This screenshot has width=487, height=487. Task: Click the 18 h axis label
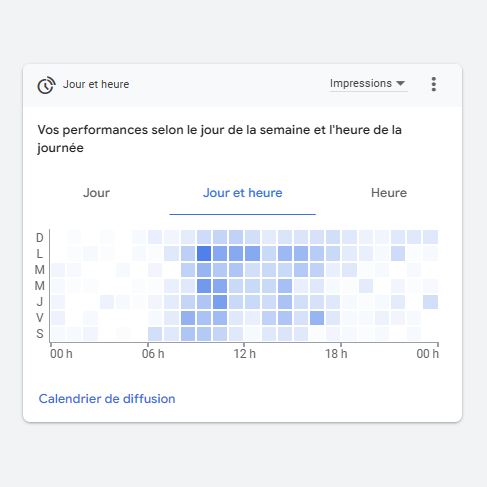(x=336, y=354)
